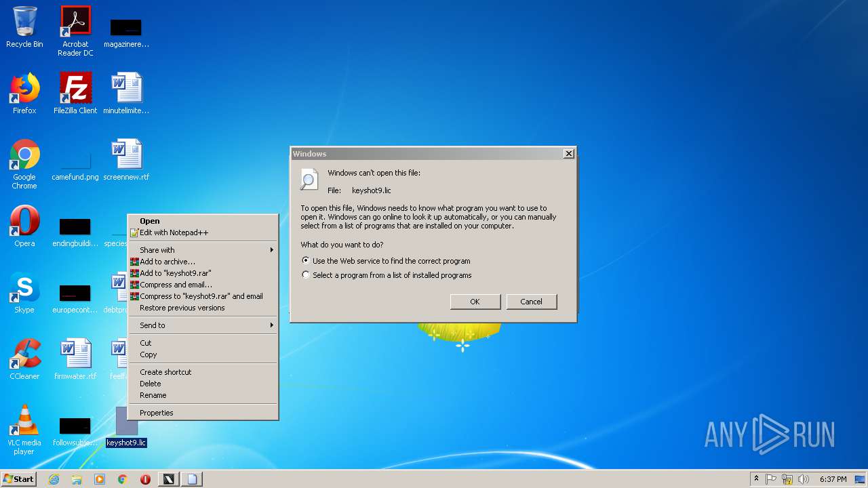The width and height of the screenshot is (868, 488).
Task: Open Chrome from the taskbar
Action: click(123, 479)
